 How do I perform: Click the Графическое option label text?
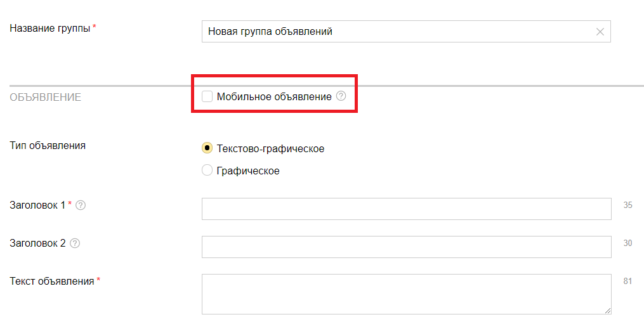[248, 171]
